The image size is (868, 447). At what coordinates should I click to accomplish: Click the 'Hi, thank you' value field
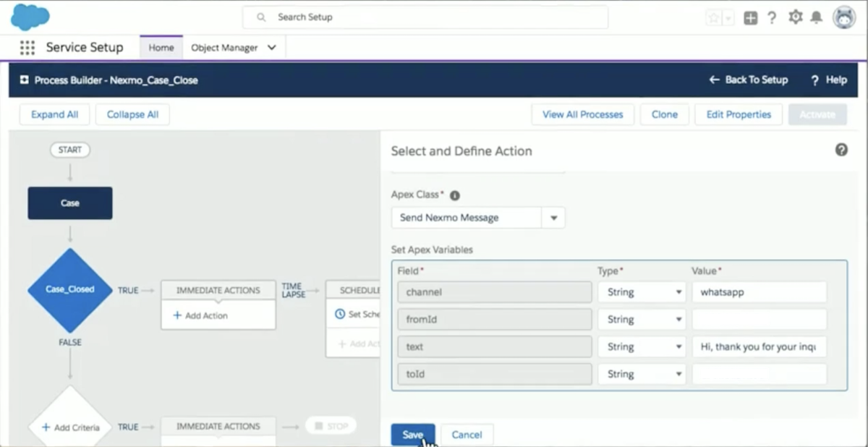[759, 347]
